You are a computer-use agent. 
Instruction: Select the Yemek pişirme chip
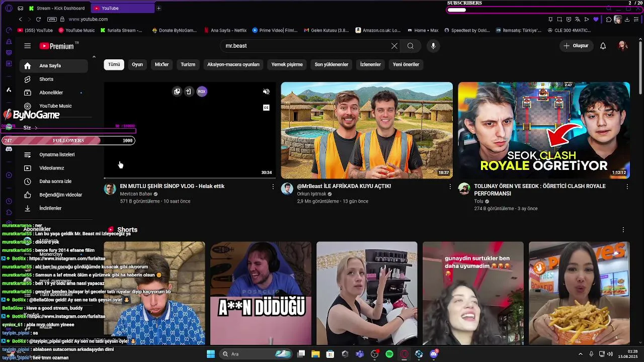(287, 64)
